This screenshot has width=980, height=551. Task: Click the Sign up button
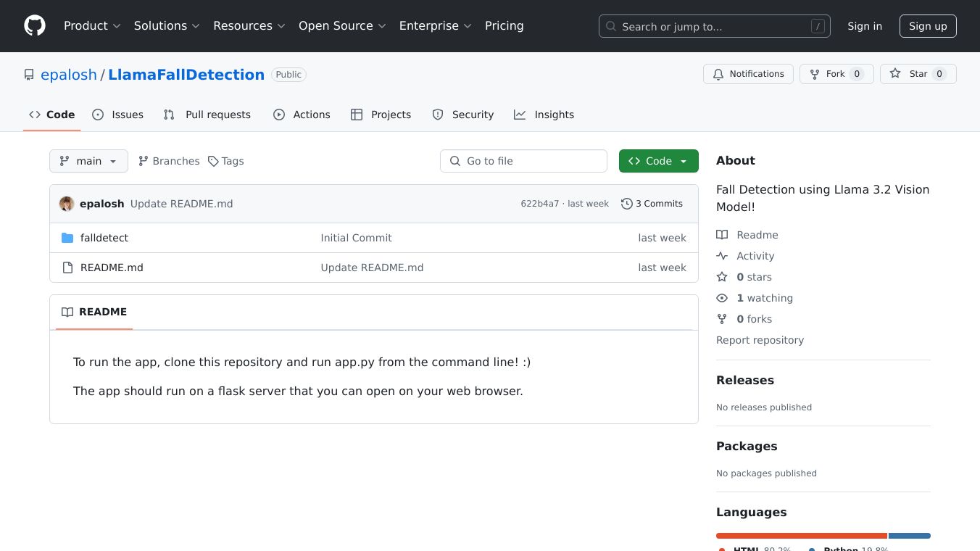click(x=928, y=26)
